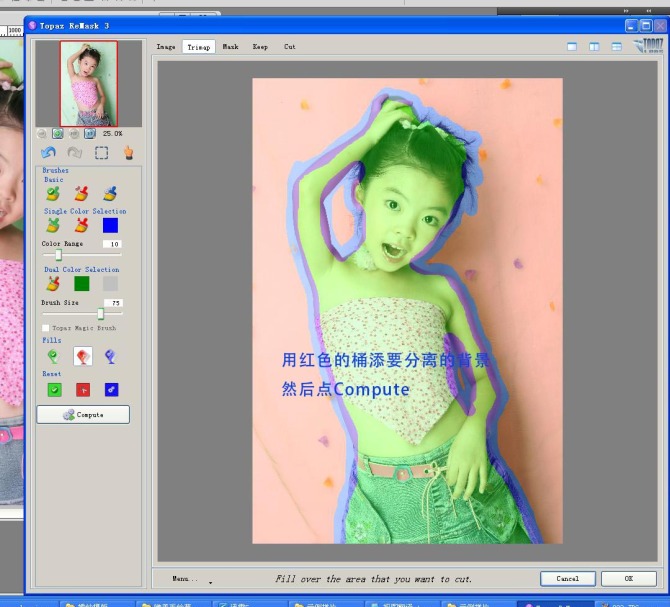Select the Pan hand tool

click(128, 153)
